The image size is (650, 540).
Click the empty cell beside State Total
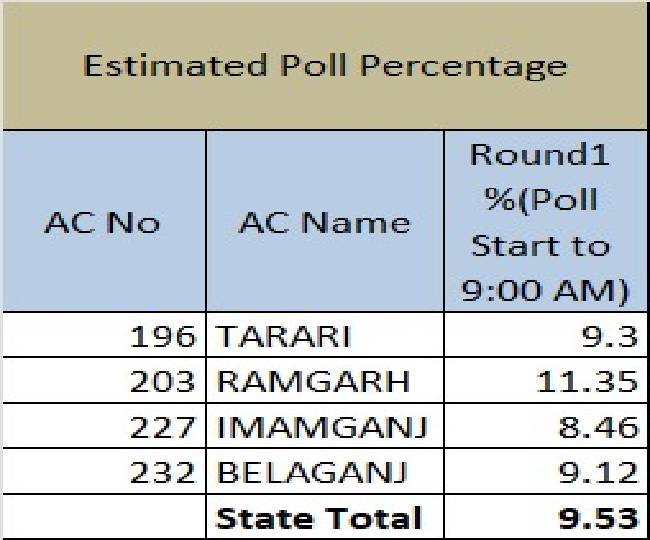102,517
